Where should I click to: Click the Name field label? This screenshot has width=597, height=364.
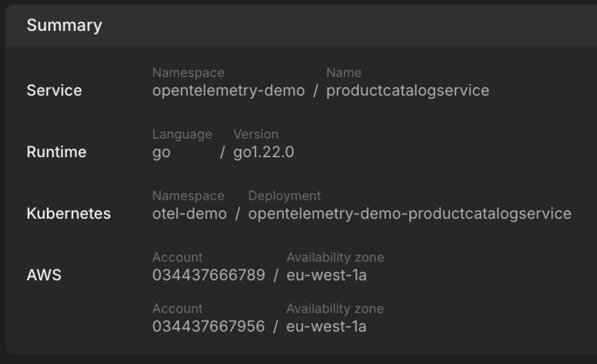[344, 72]
